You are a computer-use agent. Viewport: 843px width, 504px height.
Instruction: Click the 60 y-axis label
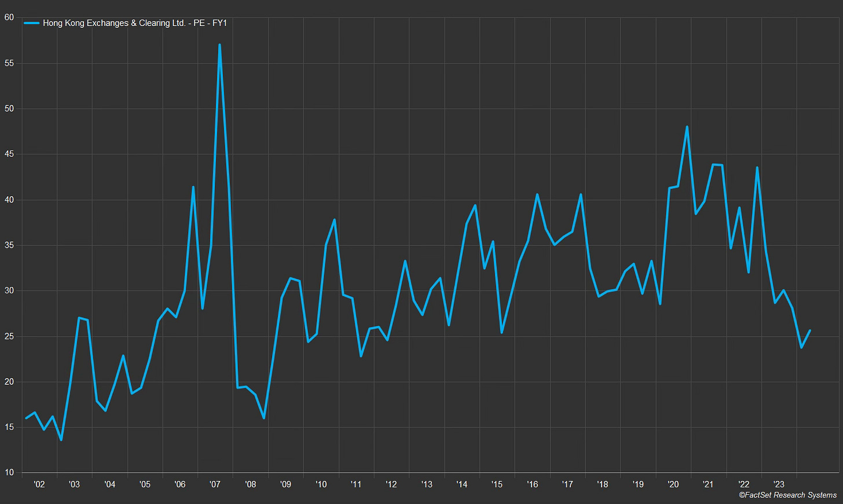coord(9,17)
